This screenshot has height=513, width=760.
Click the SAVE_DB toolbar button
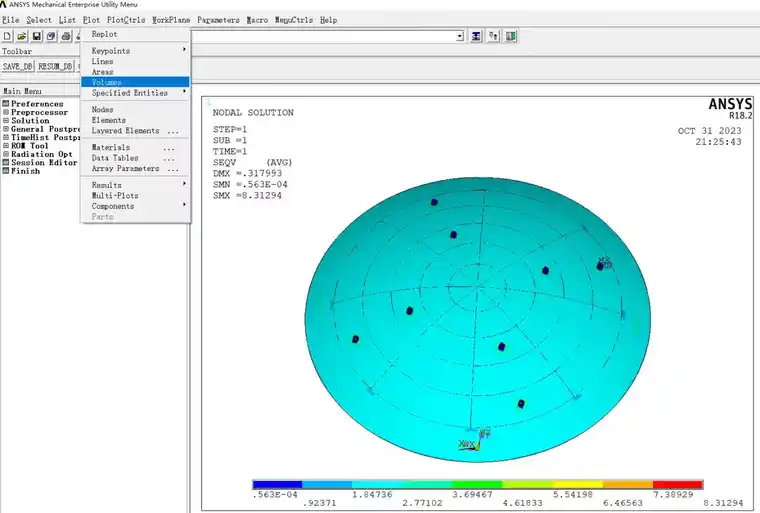18,66
